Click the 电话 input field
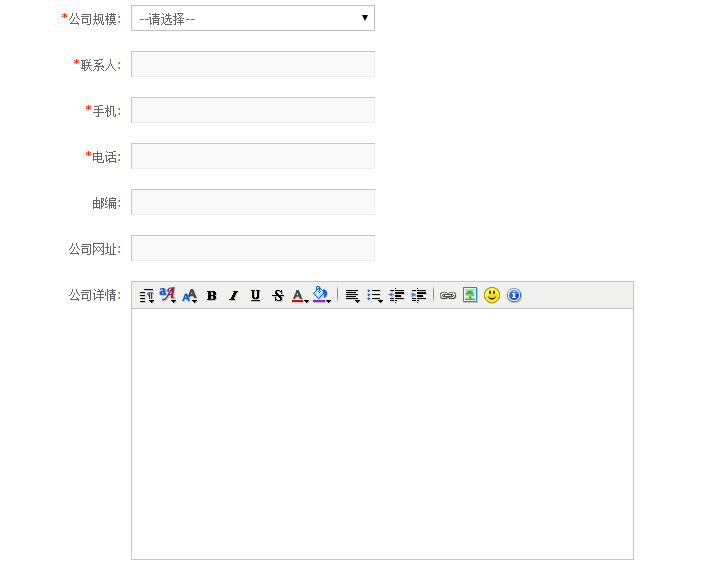Image resolution: width=717 pixels, height=563 pixels. (x=253, y=156)
